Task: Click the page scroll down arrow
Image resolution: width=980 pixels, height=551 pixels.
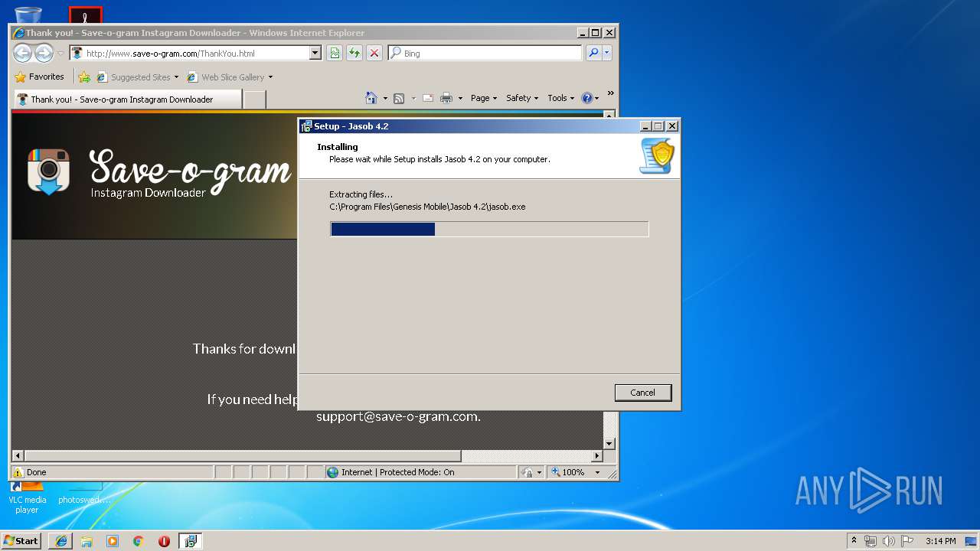Action: click(x=609, y=443)
